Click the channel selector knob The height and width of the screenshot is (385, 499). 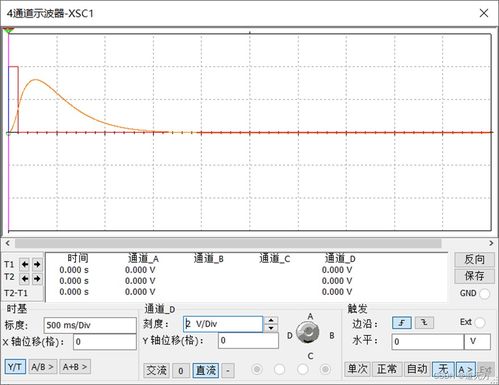click(x=308, y=332)
